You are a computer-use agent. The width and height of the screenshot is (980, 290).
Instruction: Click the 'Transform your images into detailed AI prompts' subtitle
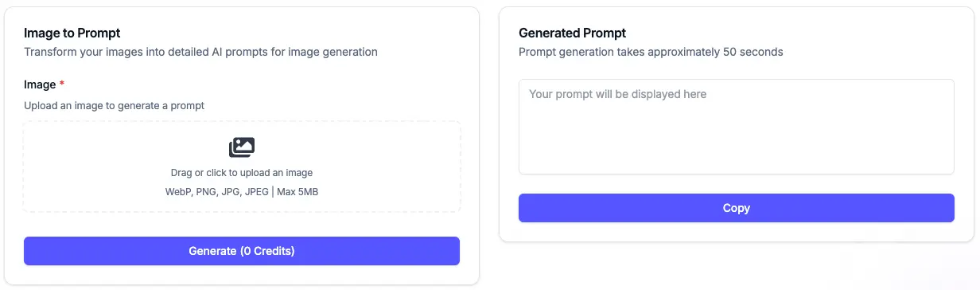200,52
